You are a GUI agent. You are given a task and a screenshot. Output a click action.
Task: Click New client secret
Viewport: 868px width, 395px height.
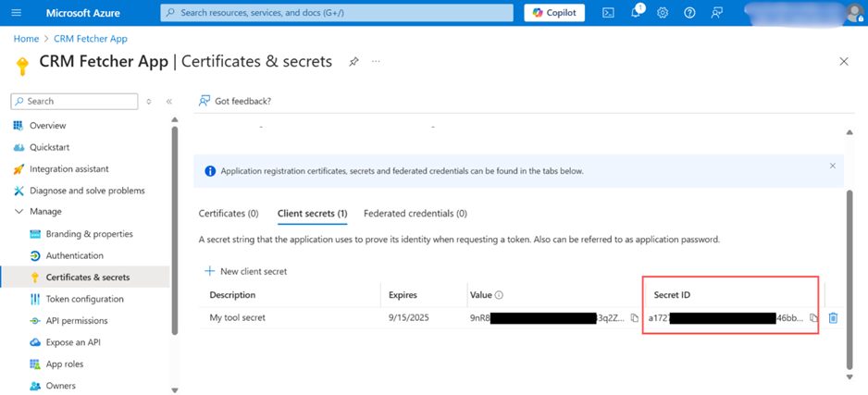click(x=246, y=271)
